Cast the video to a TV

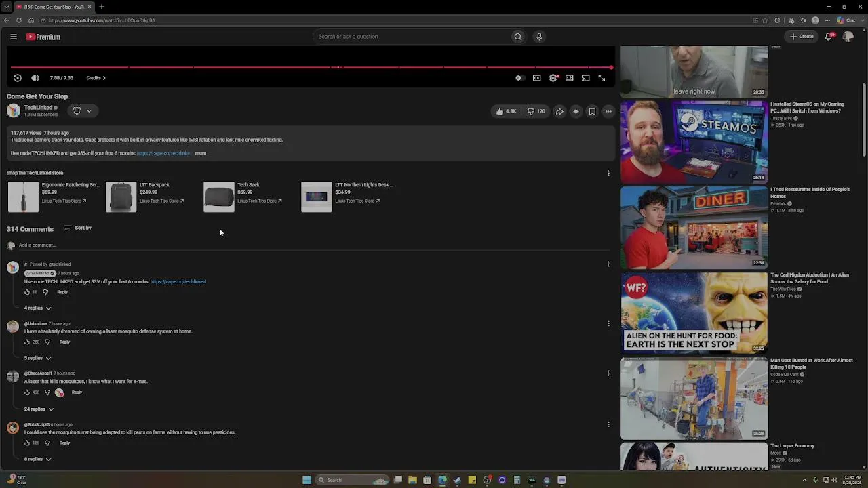click(586, 78)
